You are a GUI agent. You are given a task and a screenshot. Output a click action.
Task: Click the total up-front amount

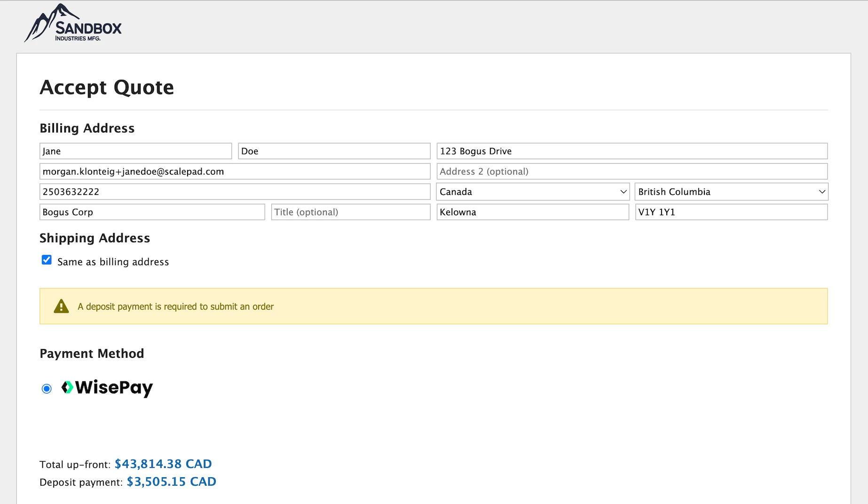tap(163, 464)
